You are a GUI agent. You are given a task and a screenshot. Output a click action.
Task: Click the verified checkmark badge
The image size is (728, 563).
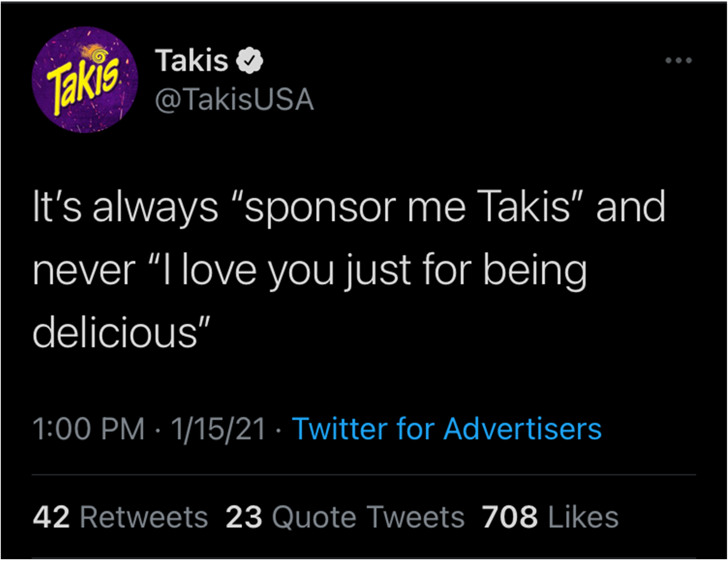click(x=250, y=60)
